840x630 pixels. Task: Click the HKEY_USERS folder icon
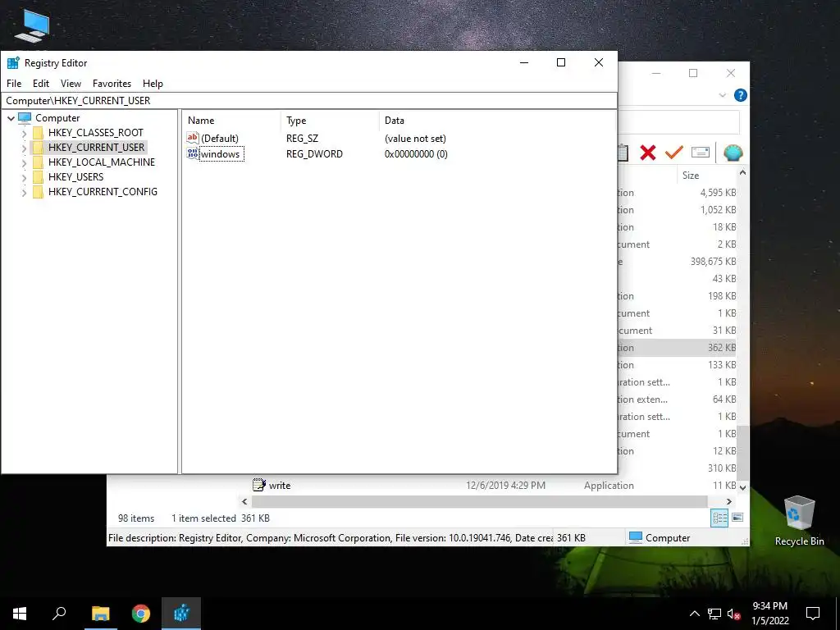(x=38, y=177)
